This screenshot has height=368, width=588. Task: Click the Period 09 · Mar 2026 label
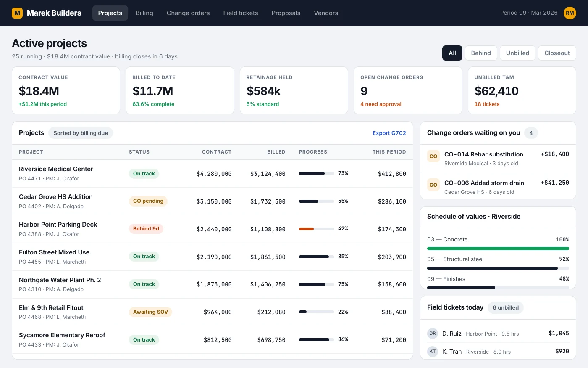pos(529,13)
